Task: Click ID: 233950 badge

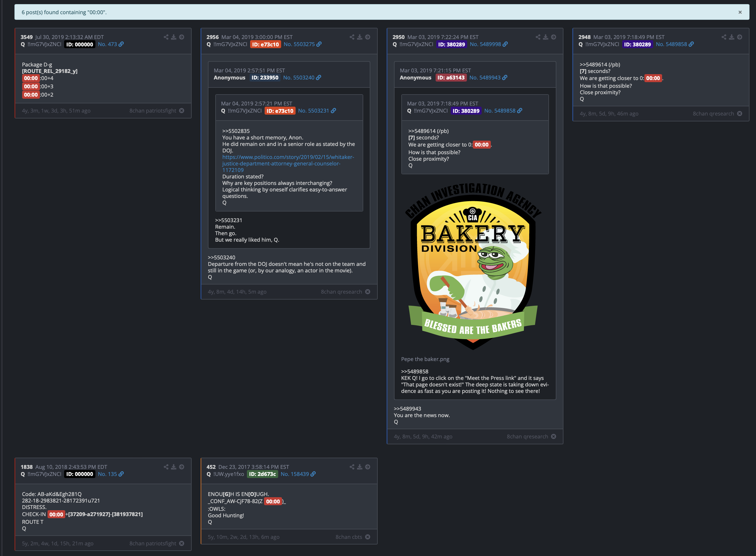Action: click(x=265, y=77)
